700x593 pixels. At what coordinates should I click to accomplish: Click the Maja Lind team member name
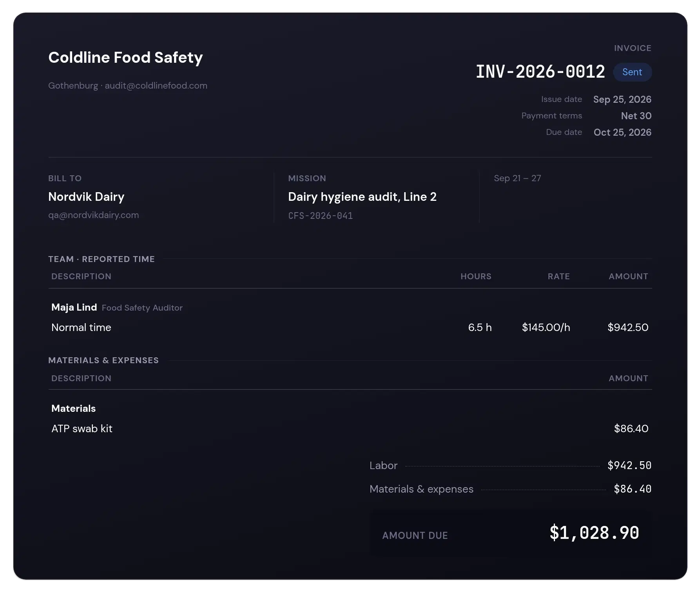(x=74, y=307)
